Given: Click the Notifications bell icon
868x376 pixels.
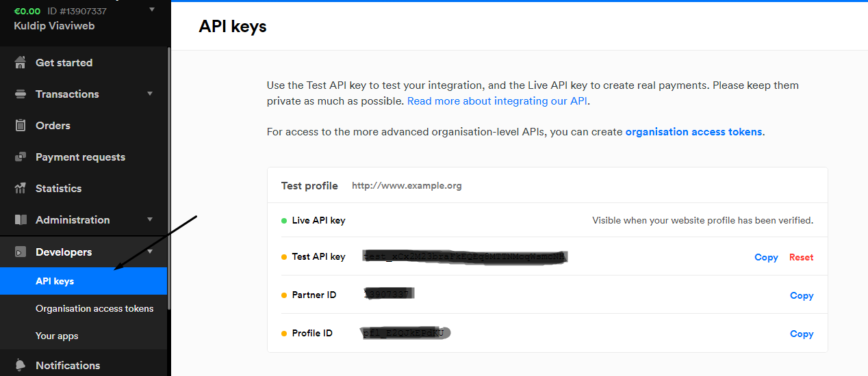Looking at the screenshot, I should (x=21, y=365).
